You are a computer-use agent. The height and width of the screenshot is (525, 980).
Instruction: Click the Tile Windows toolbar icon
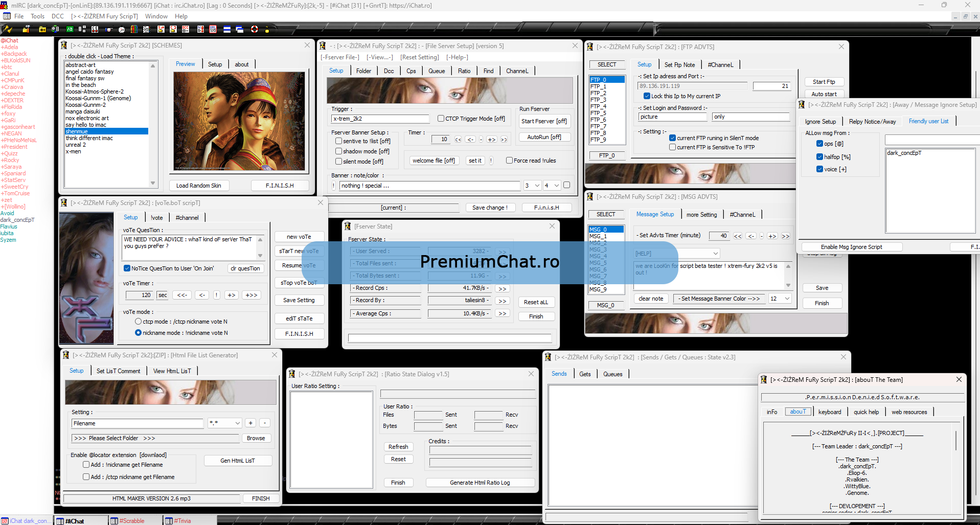[x=227, y=29]
